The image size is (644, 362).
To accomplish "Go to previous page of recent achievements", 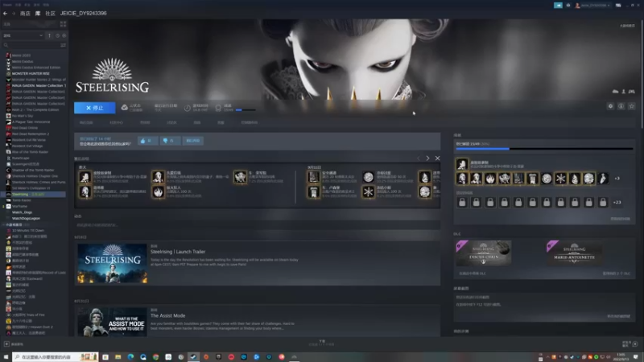I will [419, 158].
